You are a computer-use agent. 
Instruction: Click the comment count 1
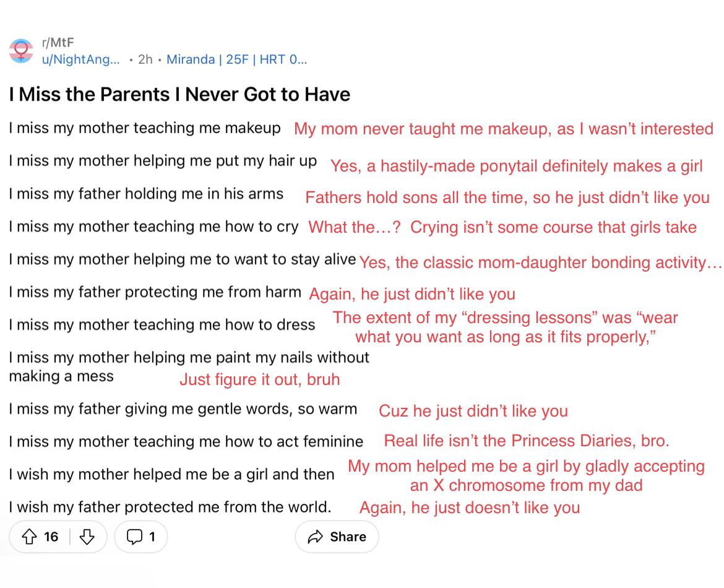coord(152,536)
